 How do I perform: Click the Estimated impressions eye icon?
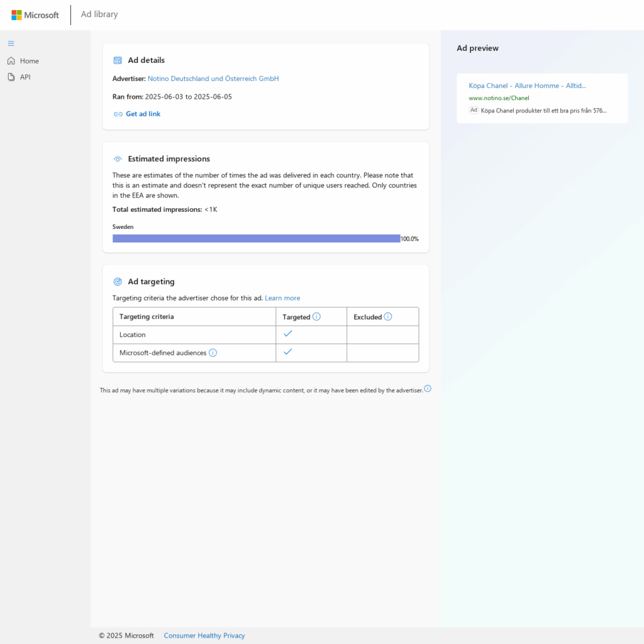[x=118, y=159]
